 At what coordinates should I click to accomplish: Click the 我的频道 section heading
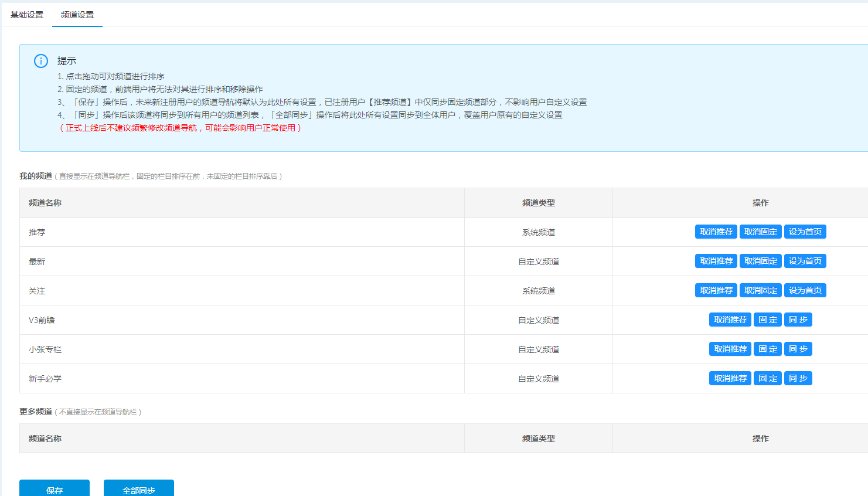click(36, 176)
